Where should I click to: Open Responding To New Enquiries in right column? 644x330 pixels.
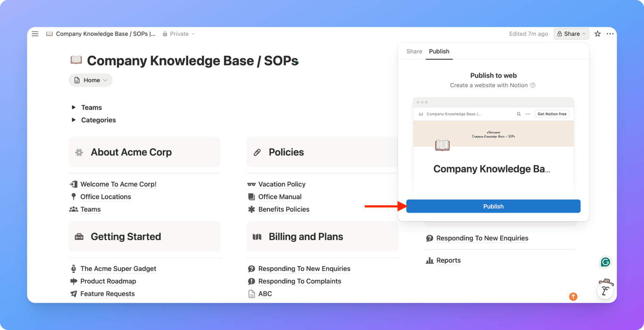click(x=482, y=238)
